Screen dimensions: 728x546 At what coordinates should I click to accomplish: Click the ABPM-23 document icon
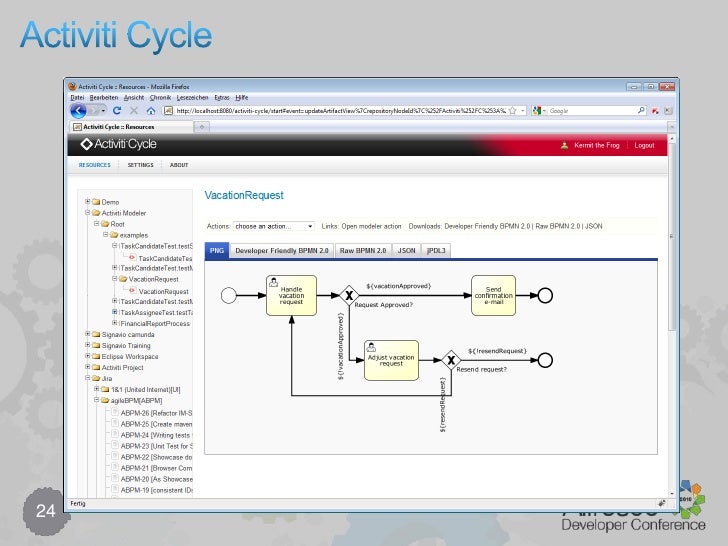[x=115, y=445]
